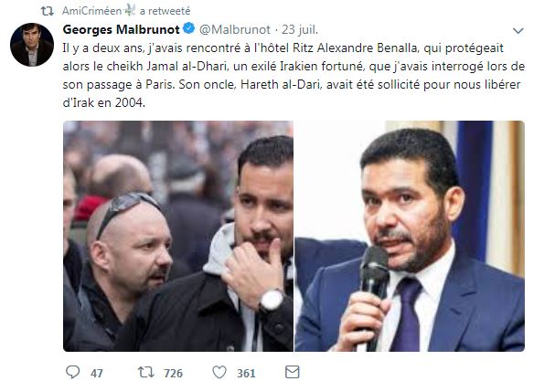Viewport: 534px width, 392px height.
Task: Retweet this tweet using the arrows icon
Action: (x=145, y=372)
